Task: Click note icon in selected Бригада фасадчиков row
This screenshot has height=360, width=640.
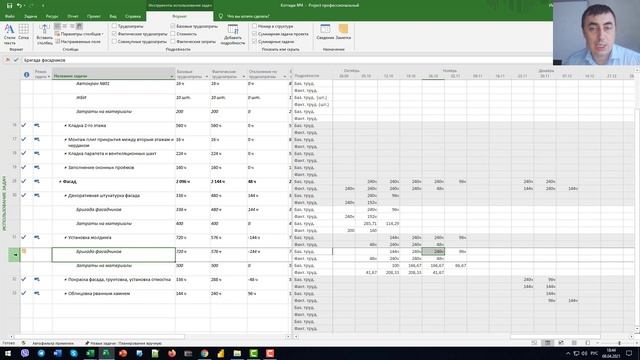Action: pos(24,251)
